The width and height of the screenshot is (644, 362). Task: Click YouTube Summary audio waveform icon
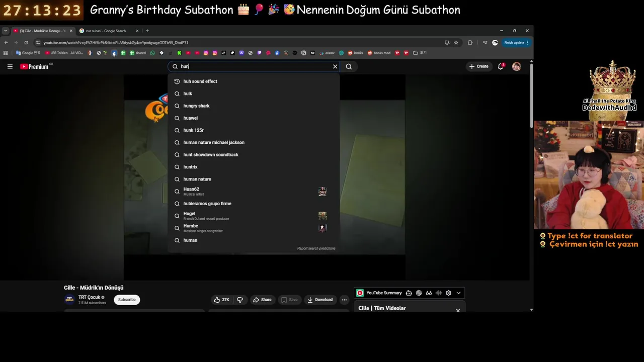click(x=439, y=293)
